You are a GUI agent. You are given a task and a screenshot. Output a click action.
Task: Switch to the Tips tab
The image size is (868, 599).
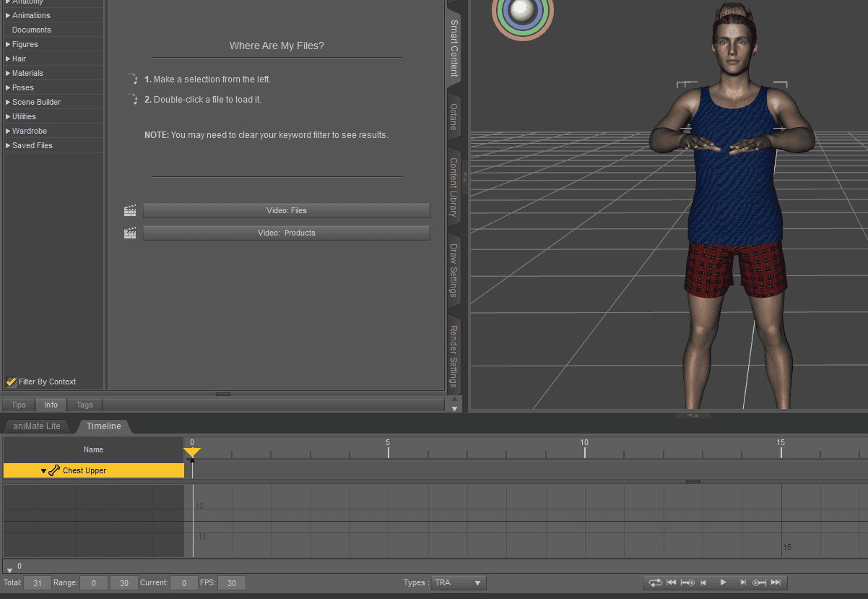point(17,405)
